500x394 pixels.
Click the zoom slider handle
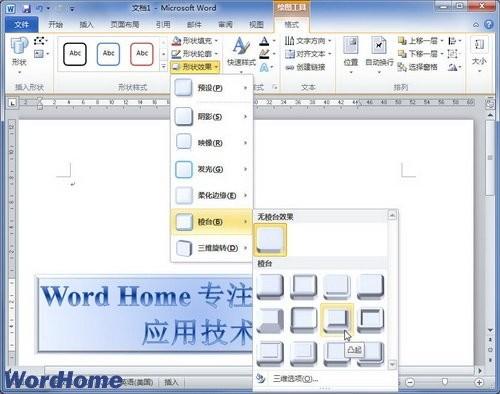coord(444,382)
